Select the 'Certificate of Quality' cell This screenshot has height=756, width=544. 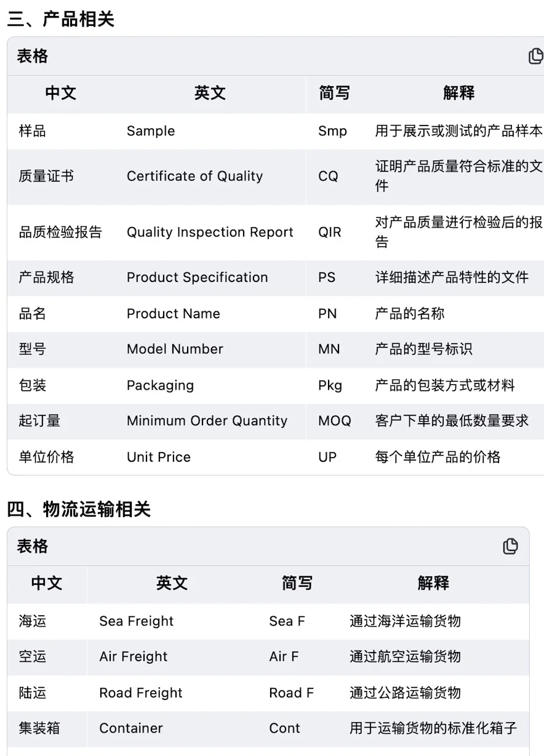[194, 176]
